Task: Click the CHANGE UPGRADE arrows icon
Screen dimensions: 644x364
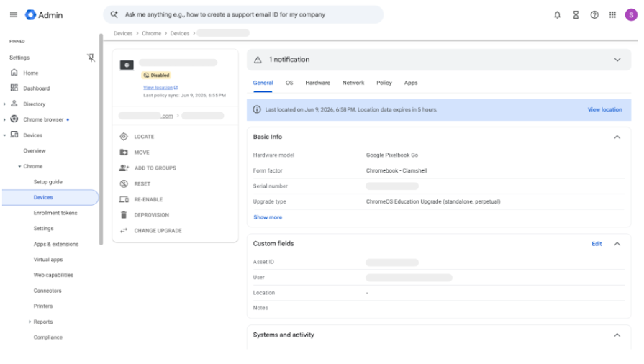Action: point(124,230)
